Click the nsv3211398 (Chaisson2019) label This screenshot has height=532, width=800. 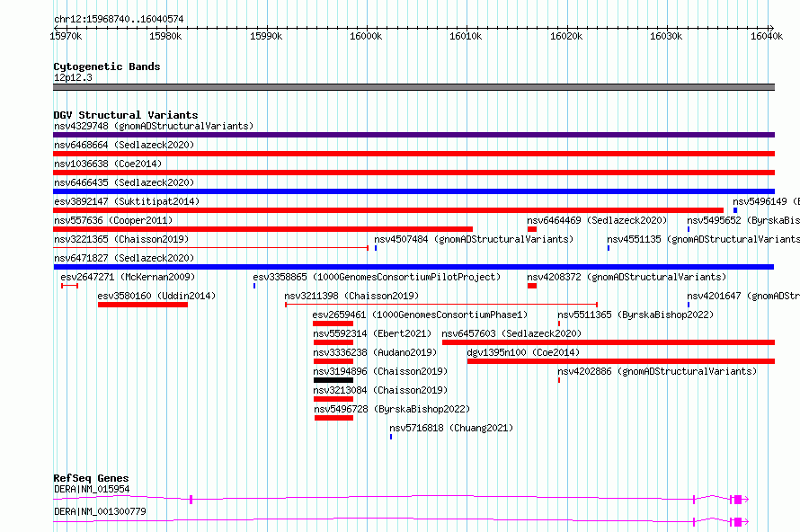(351, 296)
